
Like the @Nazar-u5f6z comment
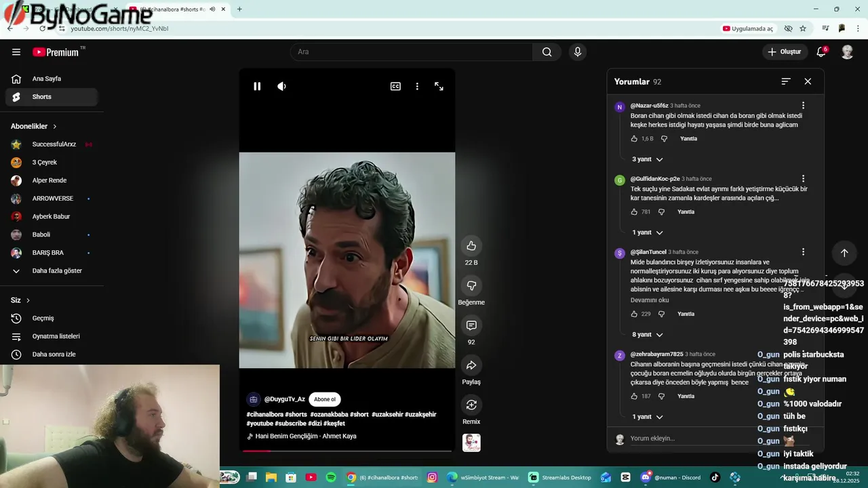(634, 139)
